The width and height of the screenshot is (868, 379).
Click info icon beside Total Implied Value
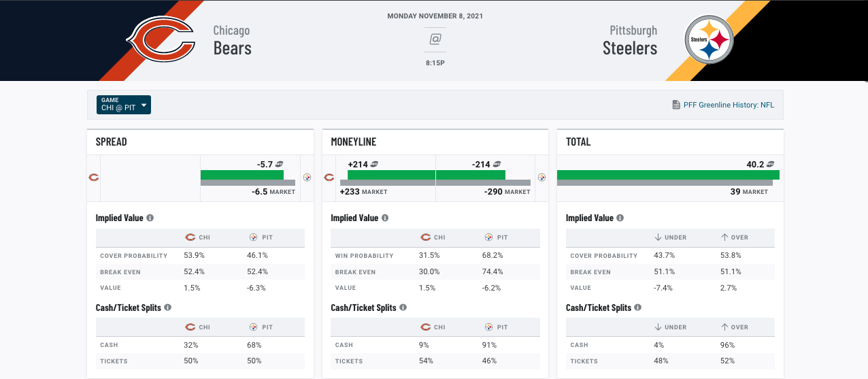(x=620, y=218)
